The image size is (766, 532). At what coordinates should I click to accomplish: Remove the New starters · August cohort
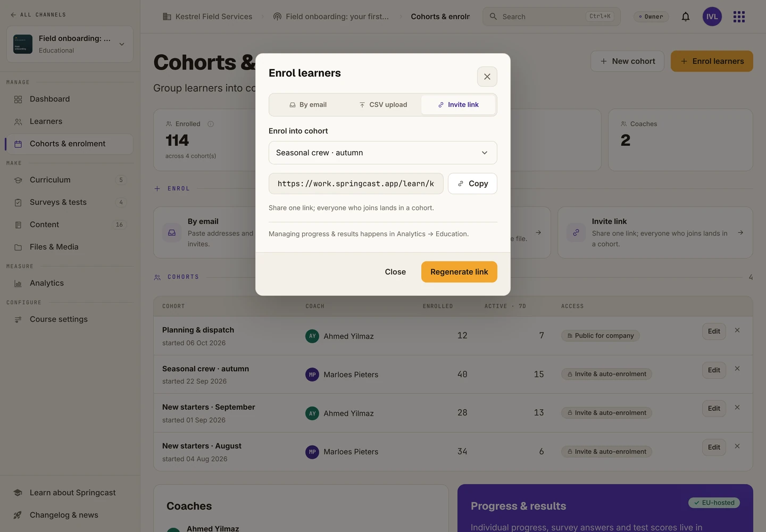coord(737,446)
